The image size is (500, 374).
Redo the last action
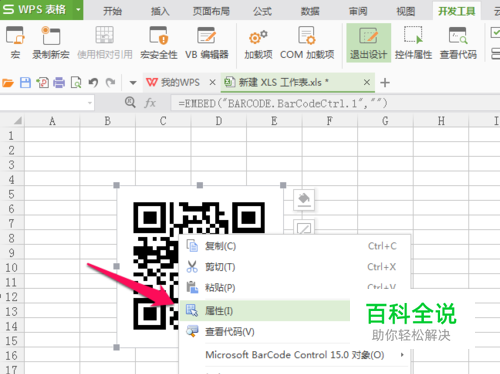(x=110, y=82)
